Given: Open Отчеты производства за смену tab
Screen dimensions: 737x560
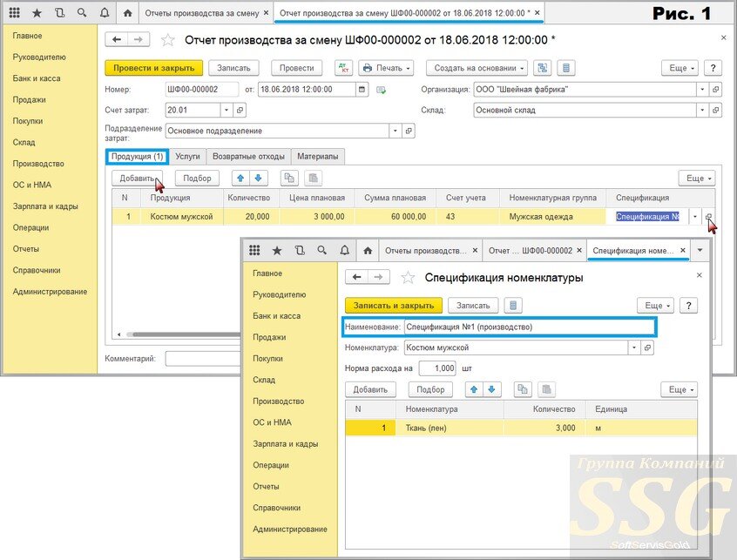Looking at the screenshot, I should click(x=201, y=13).
